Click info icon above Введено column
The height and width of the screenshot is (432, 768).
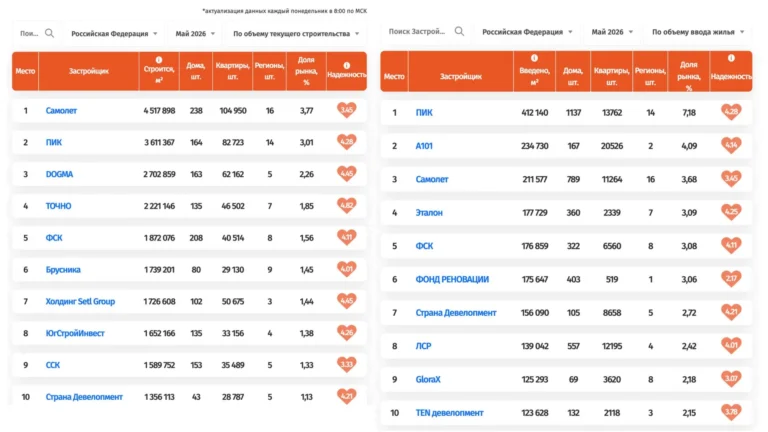pos(534,58)
